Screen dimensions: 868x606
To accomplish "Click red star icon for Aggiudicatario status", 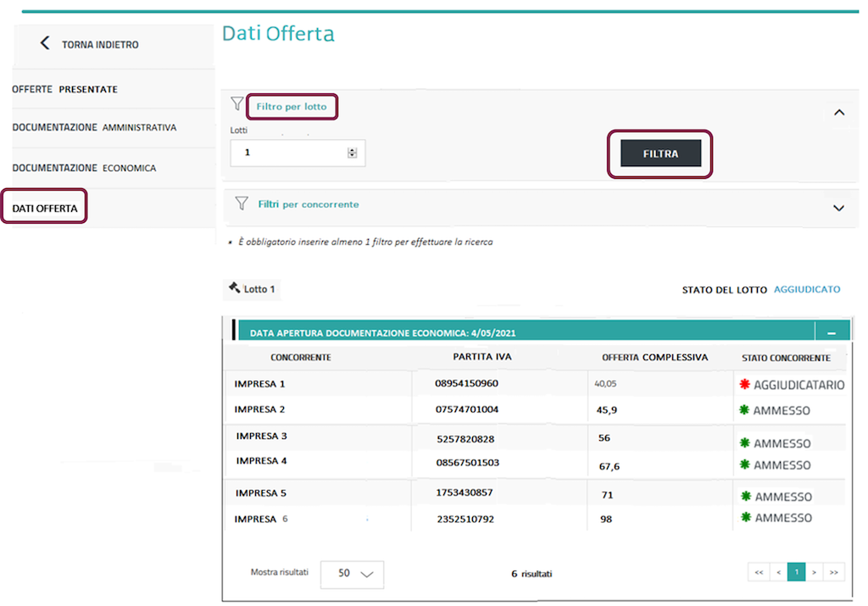I will tap(745, 385).
